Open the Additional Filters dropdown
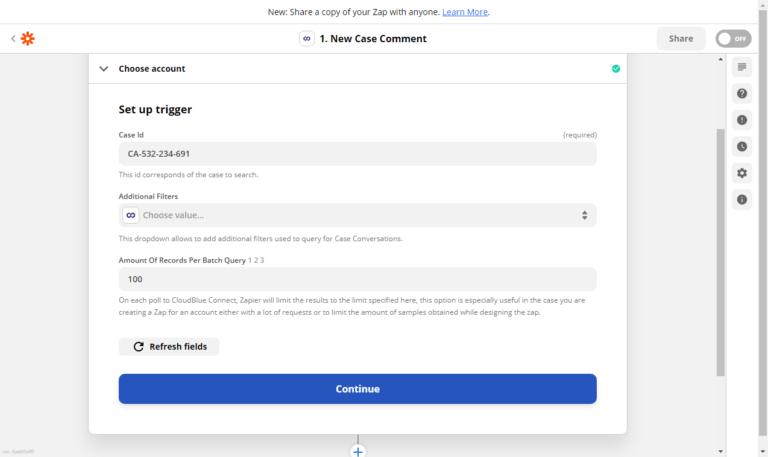 pos(358,215)
